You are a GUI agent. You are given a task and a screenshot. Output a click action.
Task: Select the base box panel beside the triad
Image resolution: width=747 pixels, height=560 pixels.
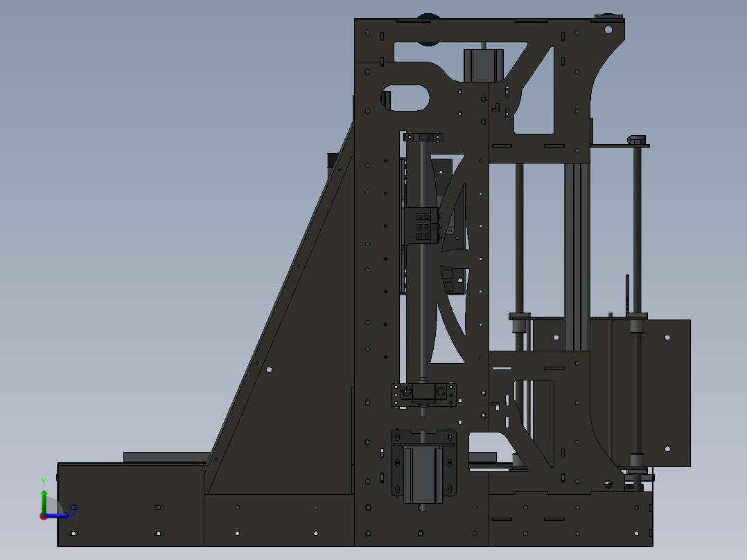[x=131, y=505]
